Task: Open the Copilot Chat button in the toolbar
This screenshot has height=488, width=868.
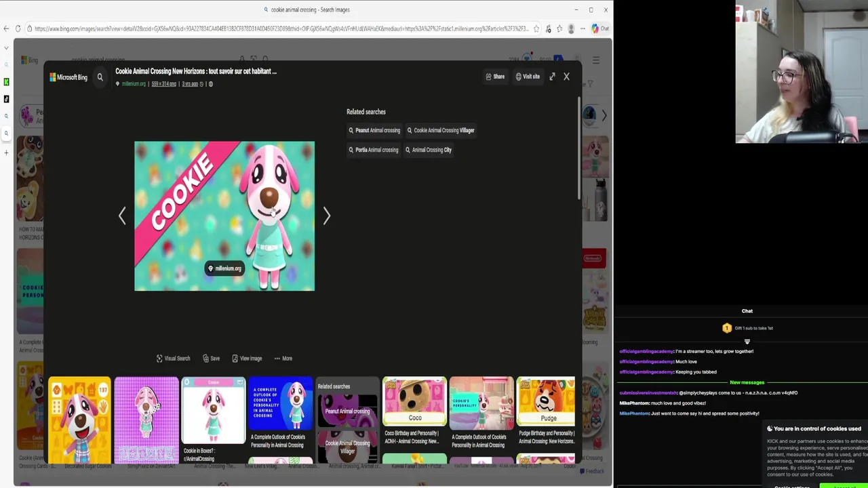Action: pos(600,28)
